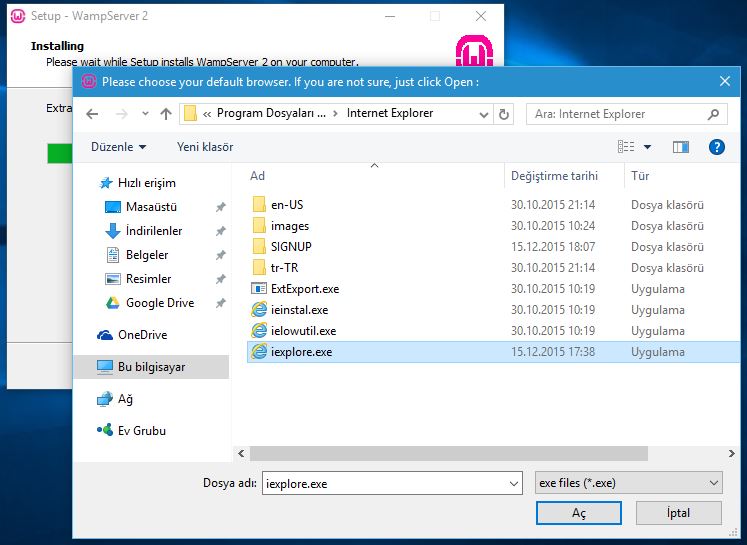Select the iexplore.exe file
Screen dimensions: 747x545
(493, 352)
